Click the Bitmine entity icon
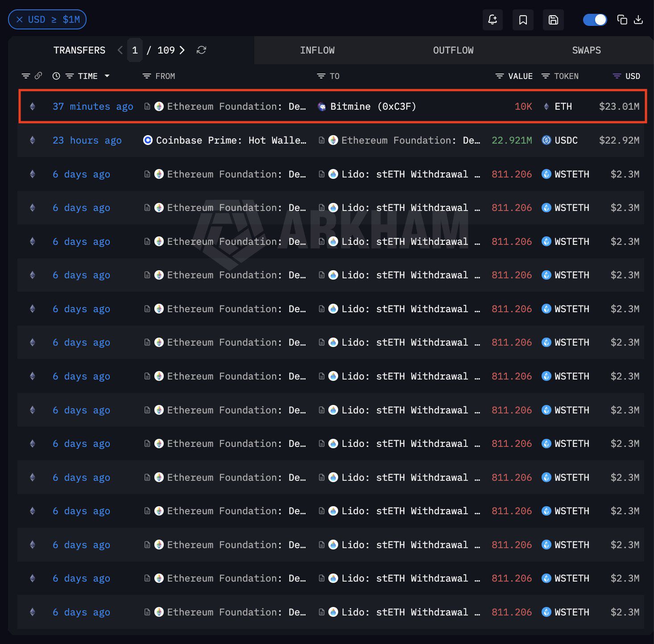 coord(322,107)
